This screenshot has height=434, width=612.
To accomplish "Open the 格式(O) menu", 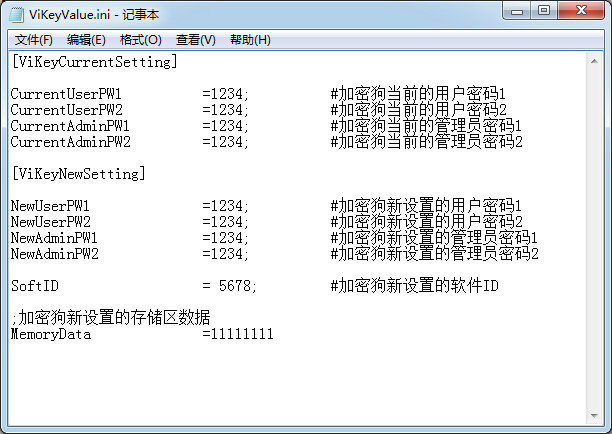I will (141, 40).
